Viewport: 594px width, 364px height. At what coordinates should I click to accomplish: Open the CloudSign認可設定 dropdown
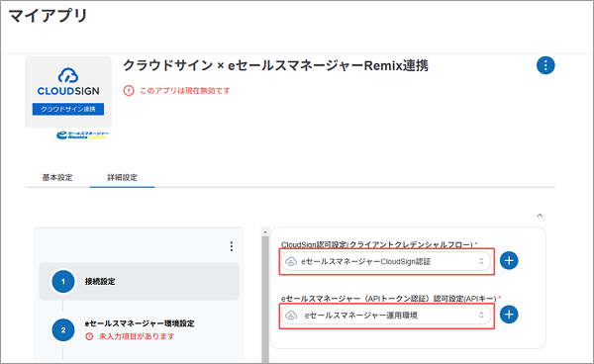click(386, 261)
